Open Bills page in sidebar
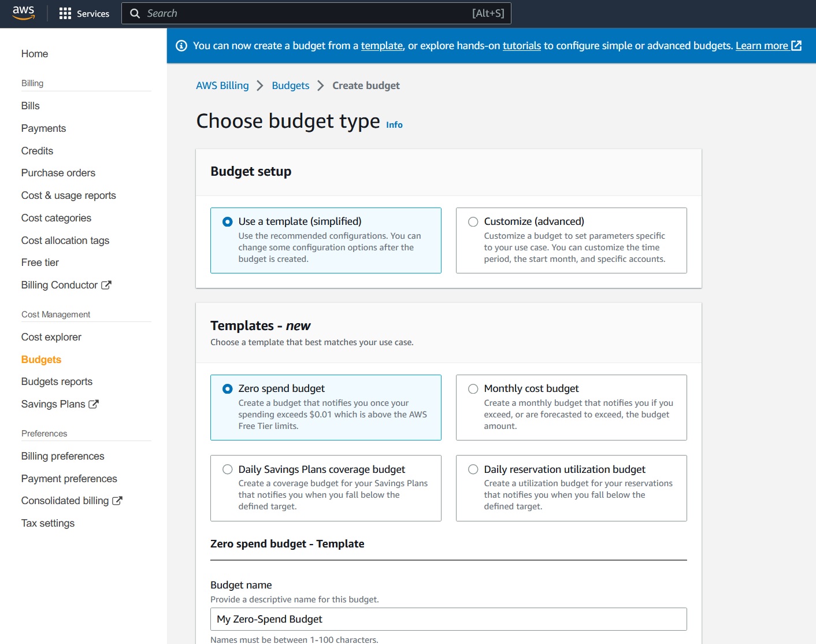 pos(31,106)
